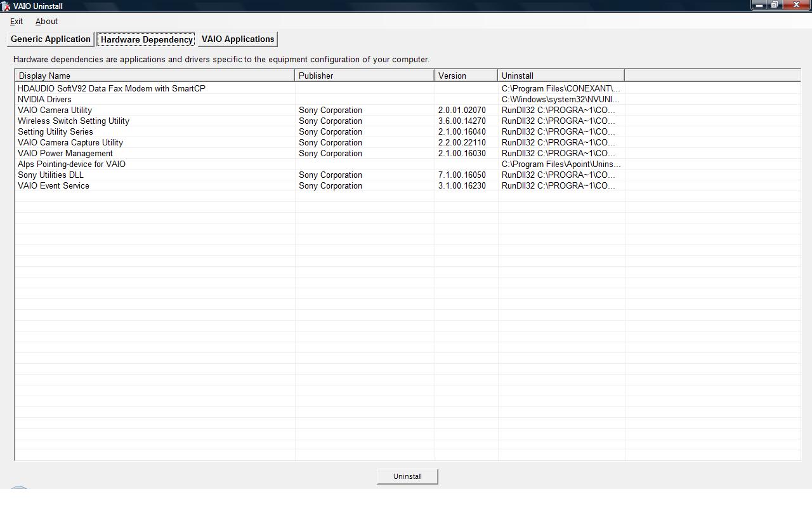Click Sony Corporation publisher for VAIO Event Service
This screenshot has width=812, height=508.
coord(331,185)
